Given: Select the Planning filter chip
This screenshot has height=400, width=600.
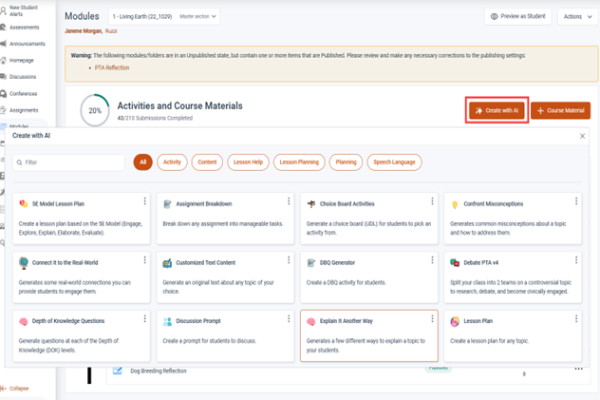Looking at the screenshot, I should tap(346, 162).
